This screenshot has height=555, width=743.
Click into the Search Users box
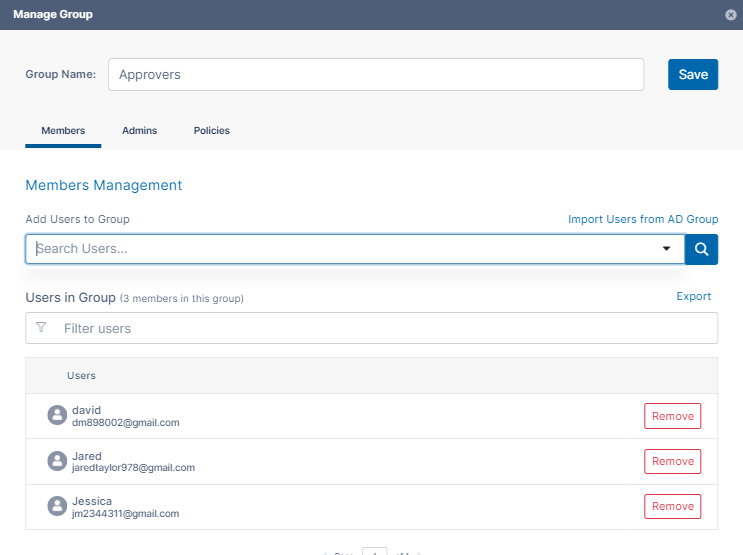(340, 249)
